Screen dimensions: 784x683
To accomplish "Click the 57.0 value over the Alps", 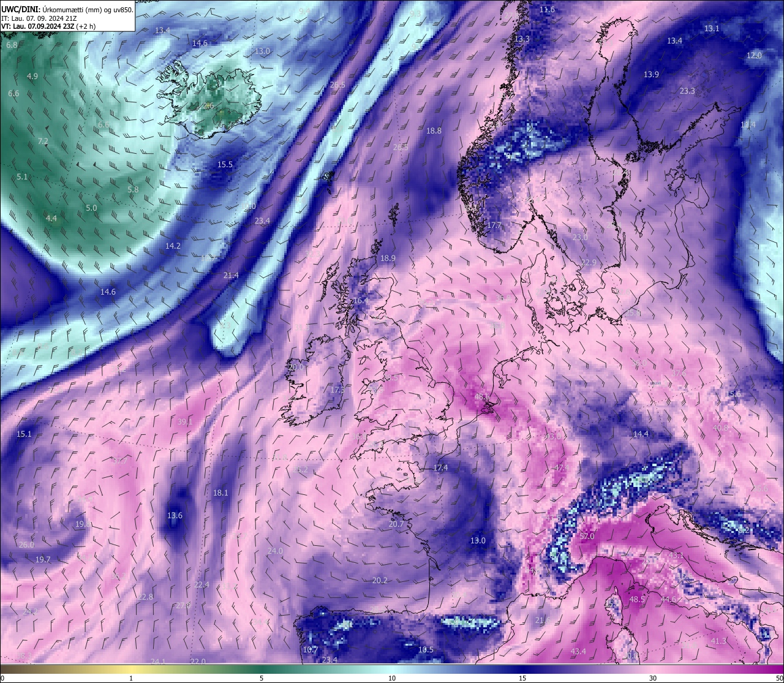I will 586,536.
